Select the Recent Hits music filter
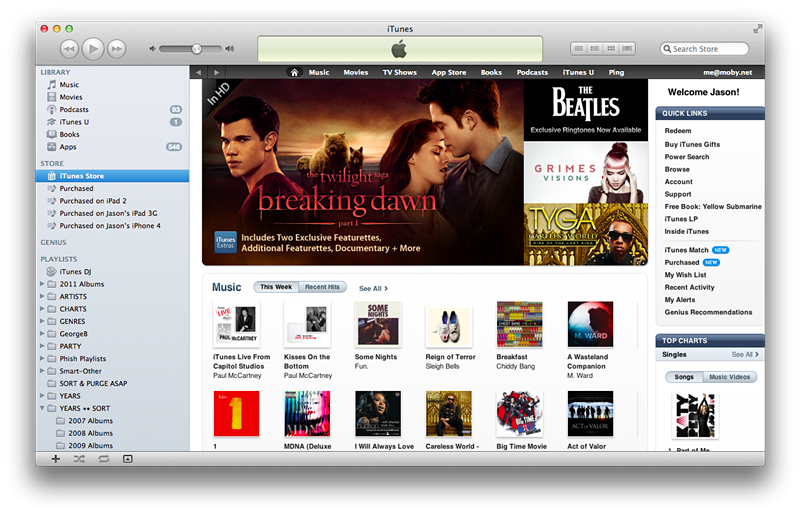 tap(322, 287)
